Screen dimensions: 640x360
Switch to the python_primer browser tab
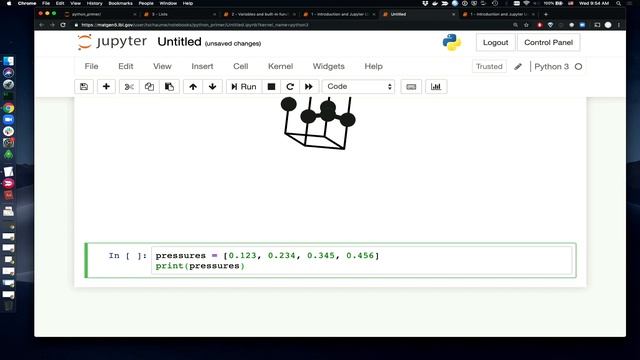100,14
